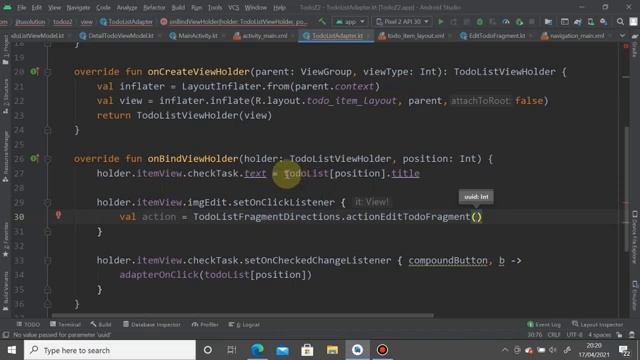Open the app run configuration dropdown

tap(350, 21)
